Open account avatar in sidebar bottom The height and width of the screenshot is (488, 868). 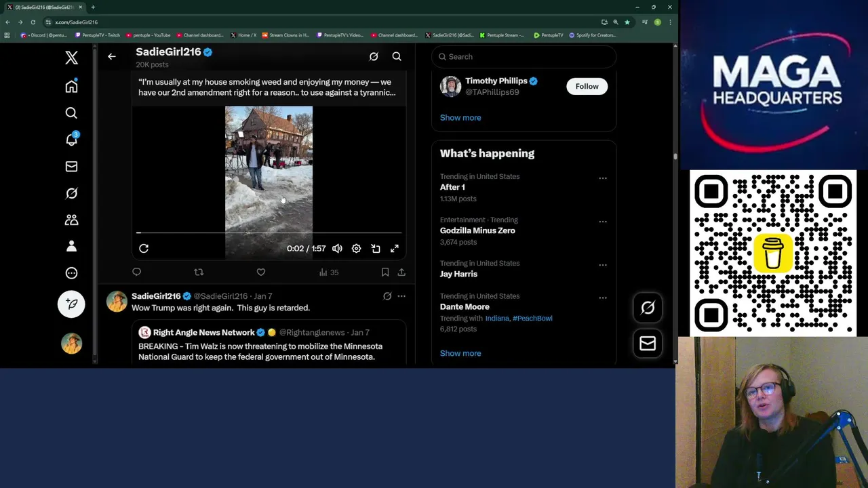[71, 344]
